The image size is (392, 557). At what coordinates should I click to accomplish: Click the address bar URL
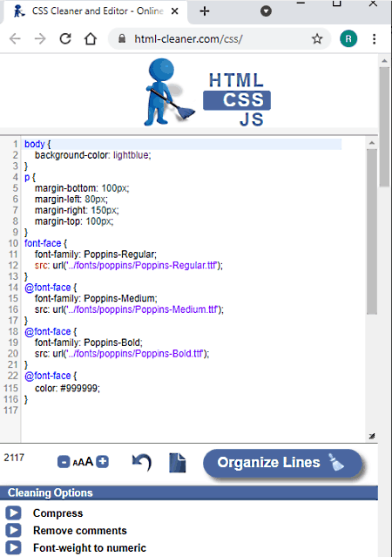click(188, 38)
